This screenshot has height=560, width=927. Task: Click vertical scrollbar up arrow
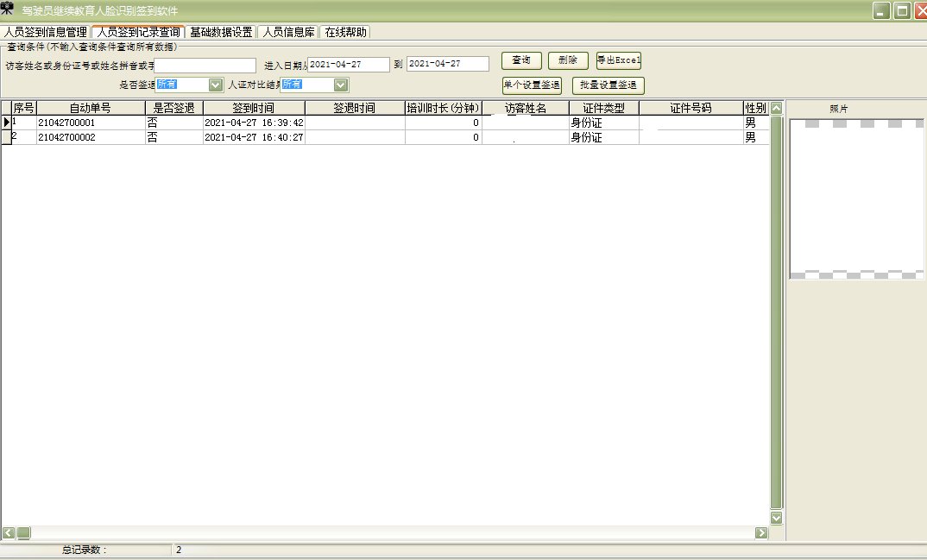pyautogui.click(x=776, y=108)
